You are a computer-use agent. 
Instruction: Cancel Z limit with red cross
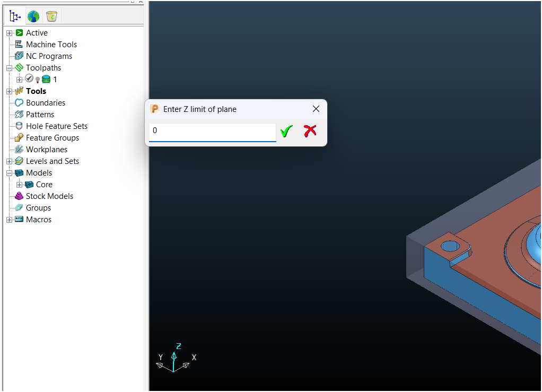pos(310,131)
